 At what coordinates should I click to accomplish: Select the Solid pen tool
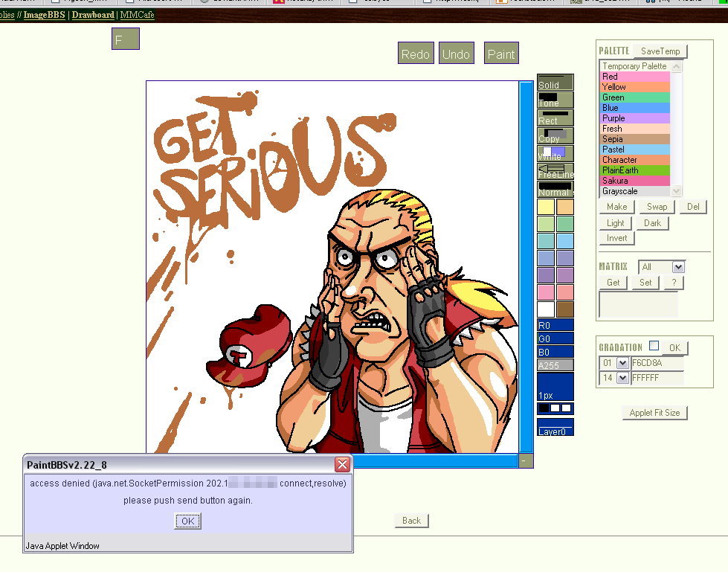[x=555, y=82]
